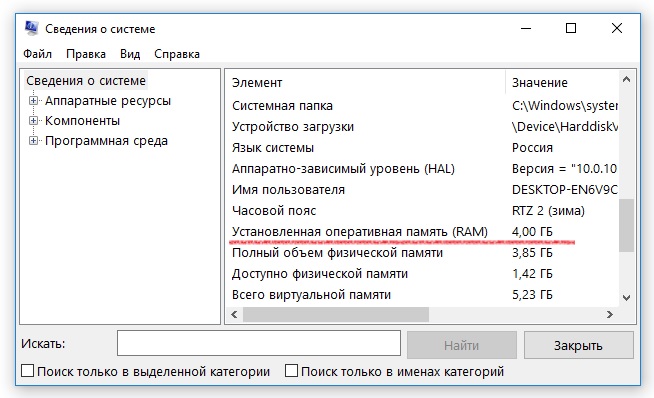This screenshot has height=398, width=654.
Task: Toggle Поиск только в именах категорий checkbox
Action: pyautogui.click(x=291, y=371)
